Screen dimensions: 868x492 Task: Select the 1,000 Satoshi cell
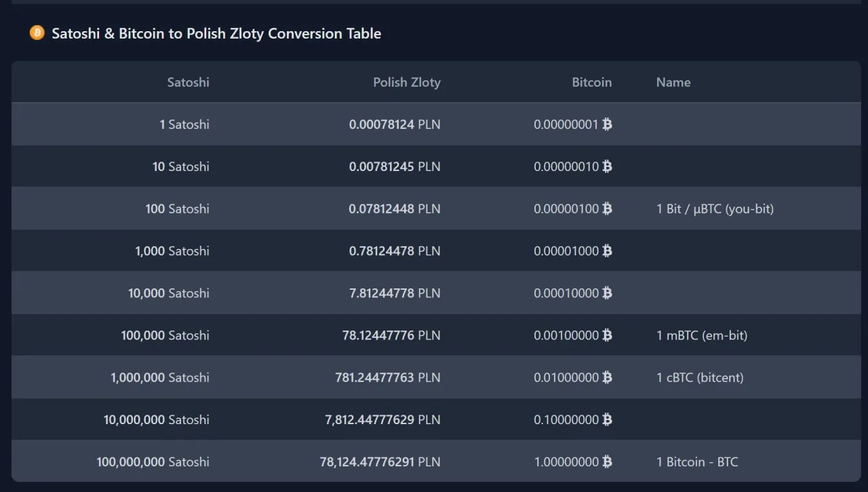pos(172,250)
